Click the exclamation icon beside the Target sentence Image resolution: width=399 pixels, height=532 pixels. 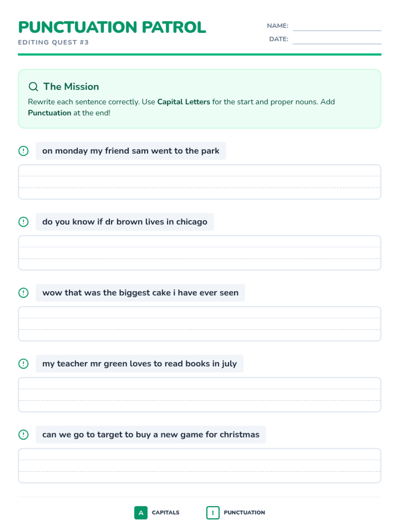23,435
